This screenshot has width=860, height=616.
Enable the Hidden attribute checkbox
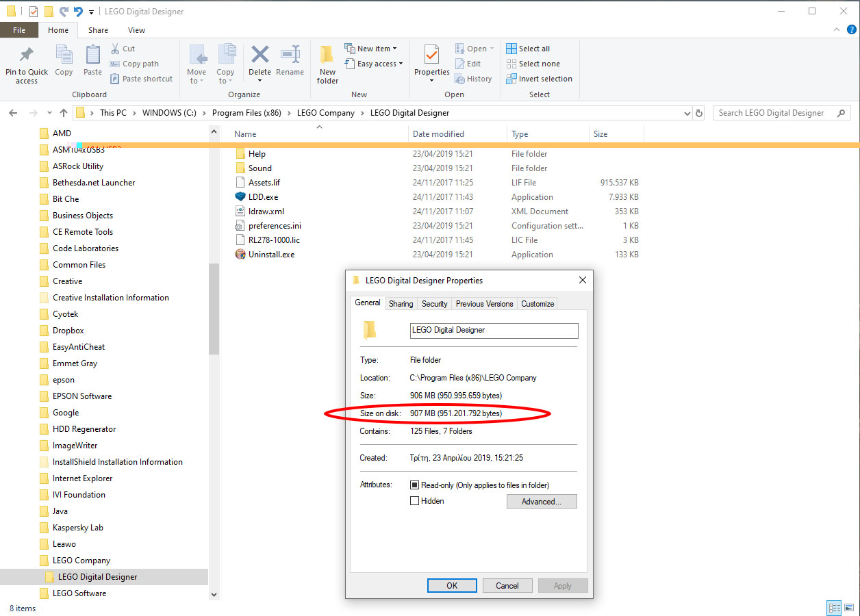pyautogui.click(x=414, y=501)
